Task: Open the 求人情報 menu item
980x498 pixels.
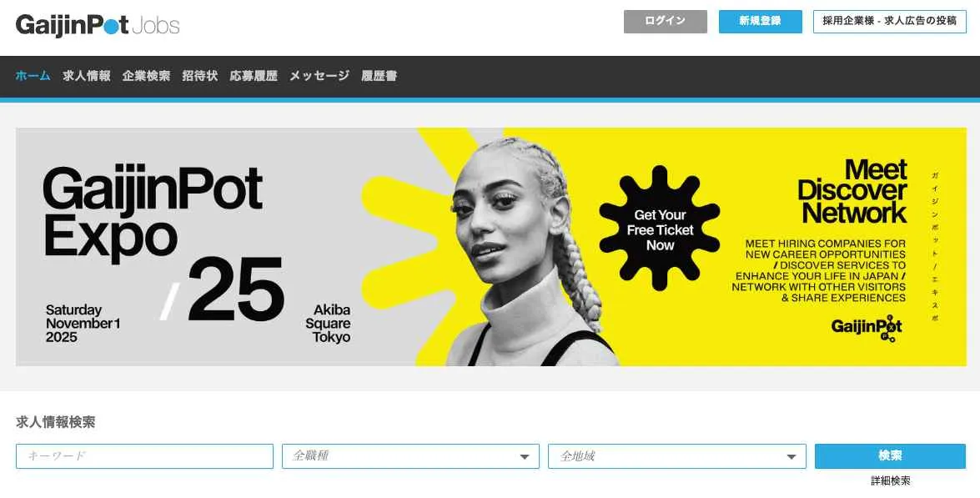Action: (x=87, y=76)
